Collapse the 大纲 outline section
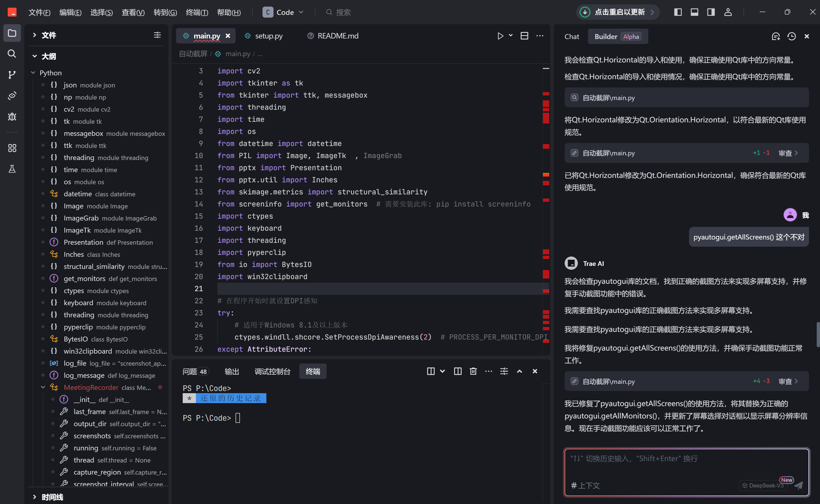Image resolution: width=820 pixels, height=504 pixels. tap(34, 56)
